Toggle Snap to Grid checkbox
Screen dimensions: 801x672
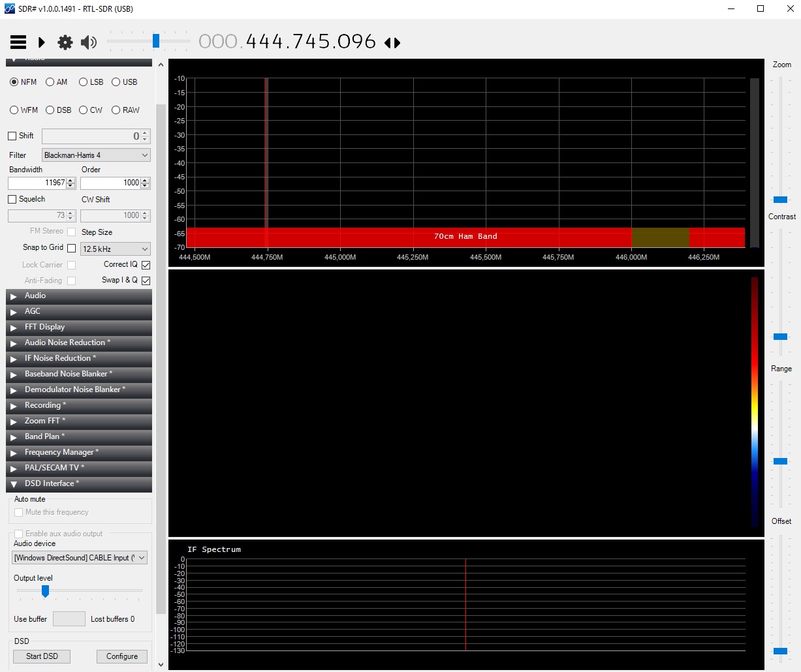coord(72,248)
